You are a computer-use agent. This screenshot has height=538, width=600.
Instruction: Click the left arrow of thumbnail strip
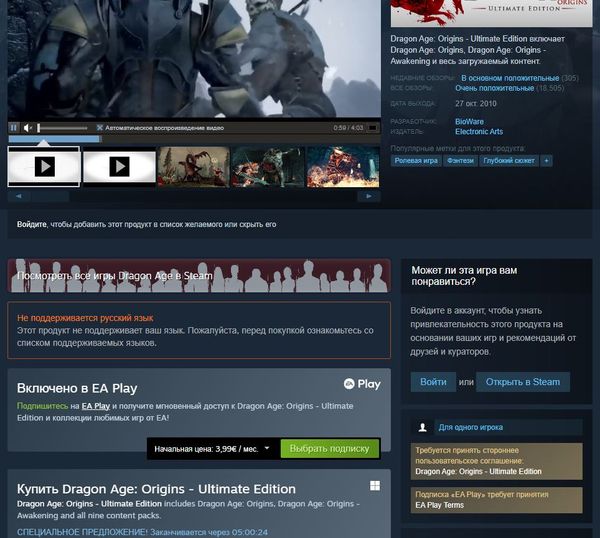point(18,196)
